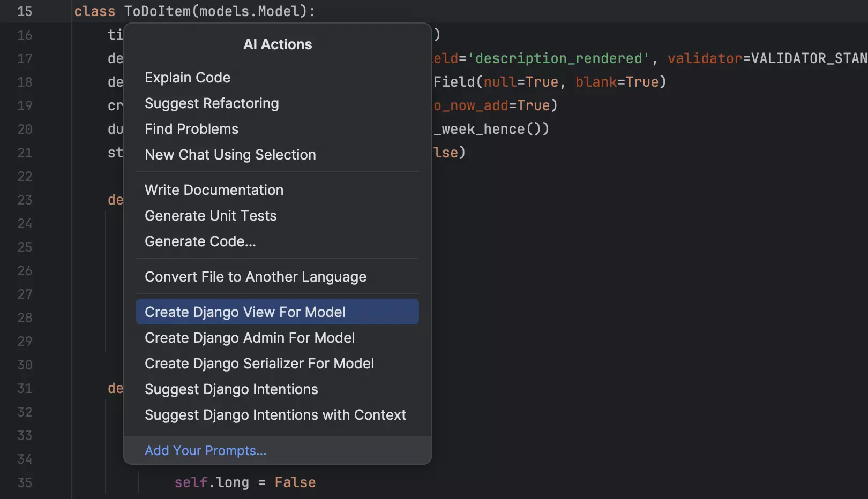Select Explain Code from AI Actions

pos(188,78)
